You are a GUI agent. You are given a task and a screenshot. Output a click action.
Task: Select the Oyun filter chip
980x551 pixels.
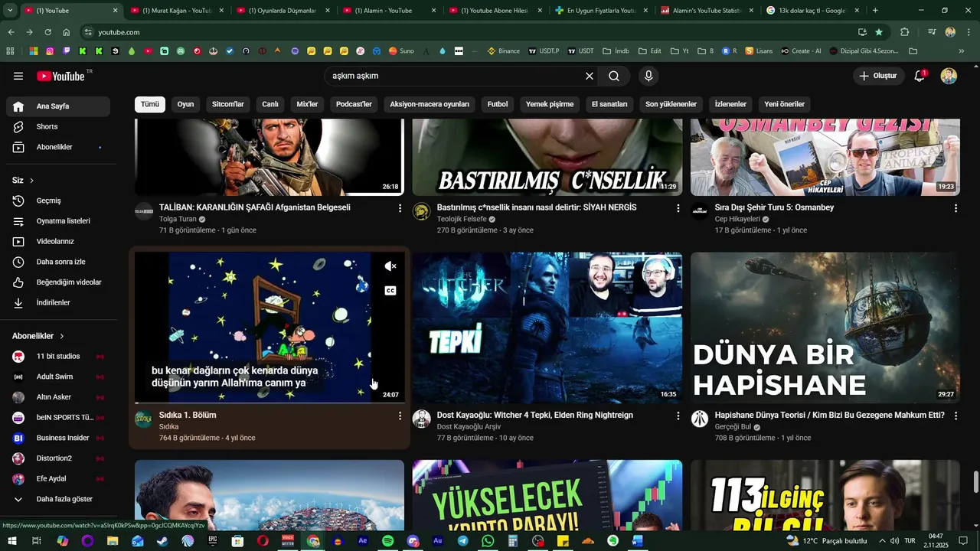[186, 104]
